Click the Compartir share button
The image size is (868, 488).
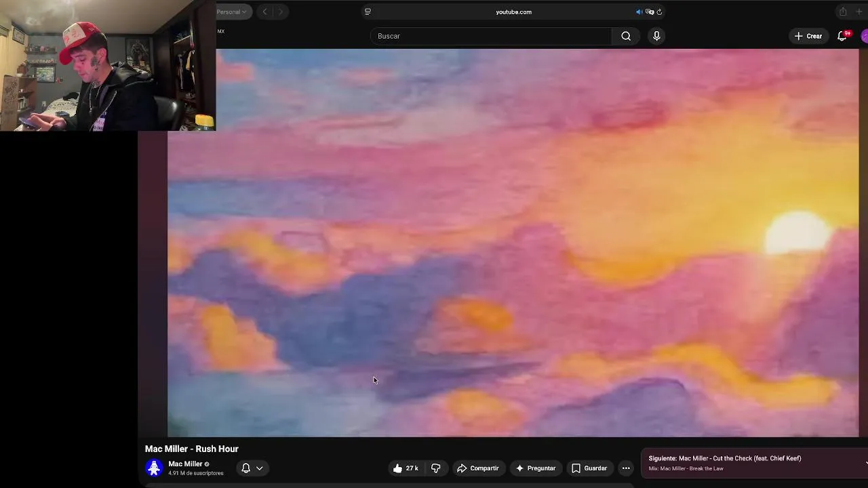pos(478,468)
